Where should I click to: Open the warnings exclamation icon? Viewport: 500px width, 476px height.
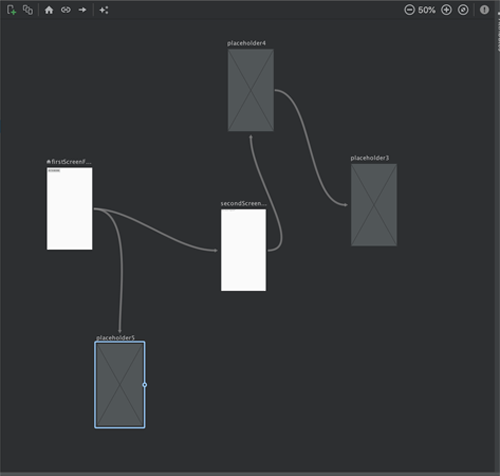point(484,10)
